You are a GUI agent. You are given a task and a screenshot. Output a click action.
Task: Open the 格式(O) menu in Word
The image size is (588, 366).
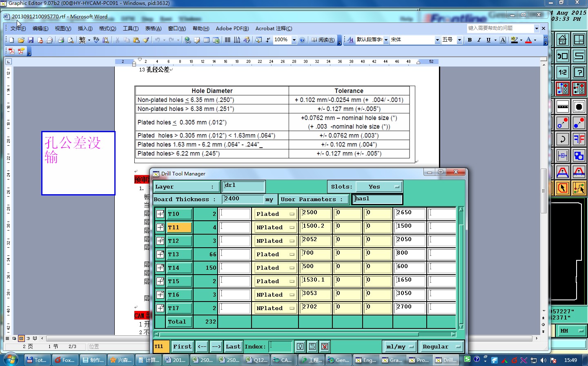pos(107,29)
